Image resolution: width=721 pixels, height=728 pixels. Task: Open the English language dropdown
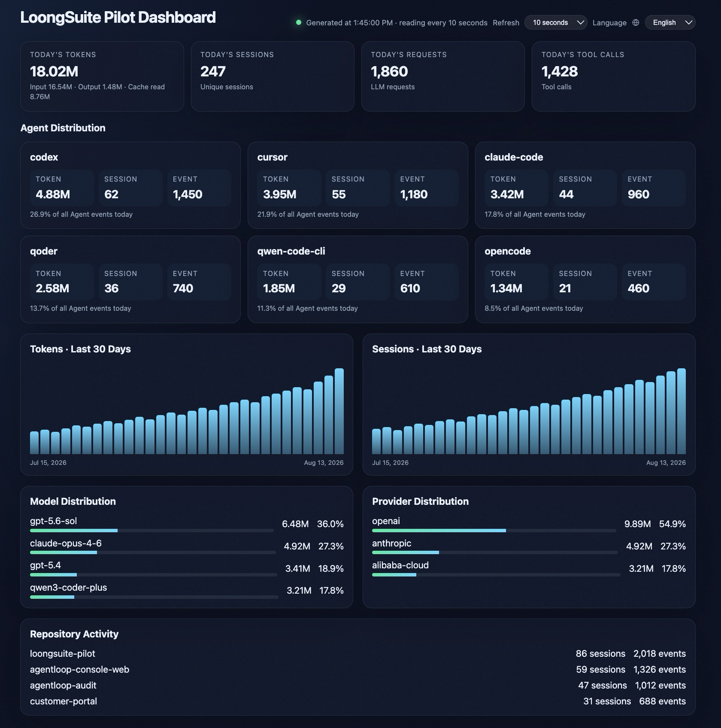[670, 22]
